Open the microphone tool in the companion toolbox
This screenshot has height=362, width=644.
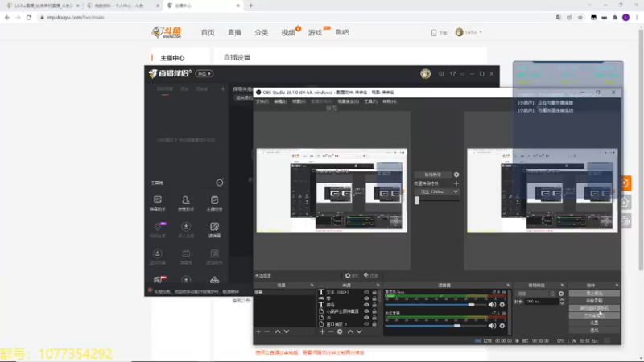[x=157, y=230]
